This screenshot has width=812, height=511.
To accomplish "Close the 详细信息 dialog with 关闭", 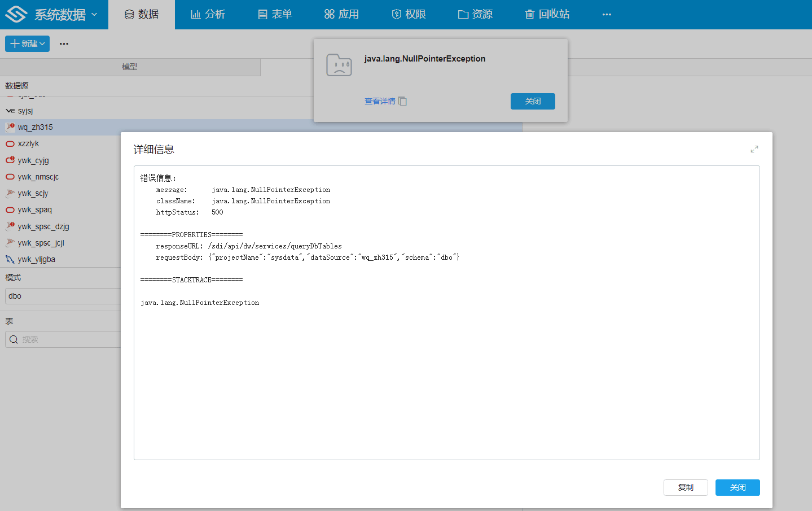I will 737,487.
